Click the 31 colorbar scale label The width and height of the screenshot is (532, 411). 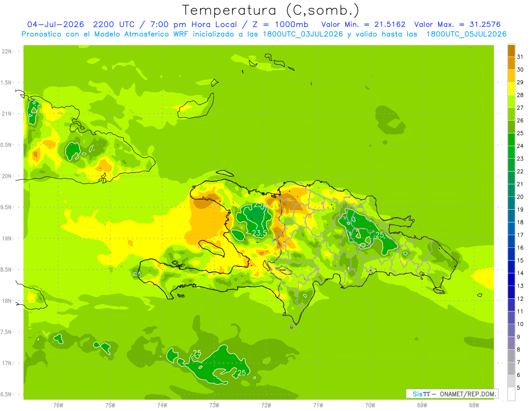click(520, 56)
